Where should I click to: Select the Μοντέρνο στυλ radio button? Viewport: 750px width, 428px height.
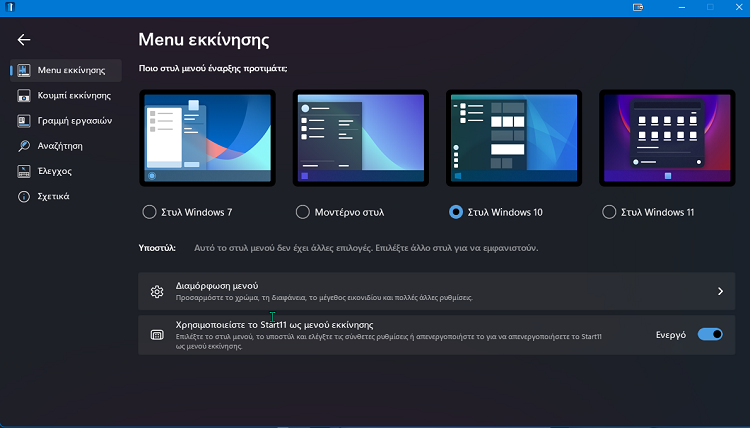click(303, 212)
